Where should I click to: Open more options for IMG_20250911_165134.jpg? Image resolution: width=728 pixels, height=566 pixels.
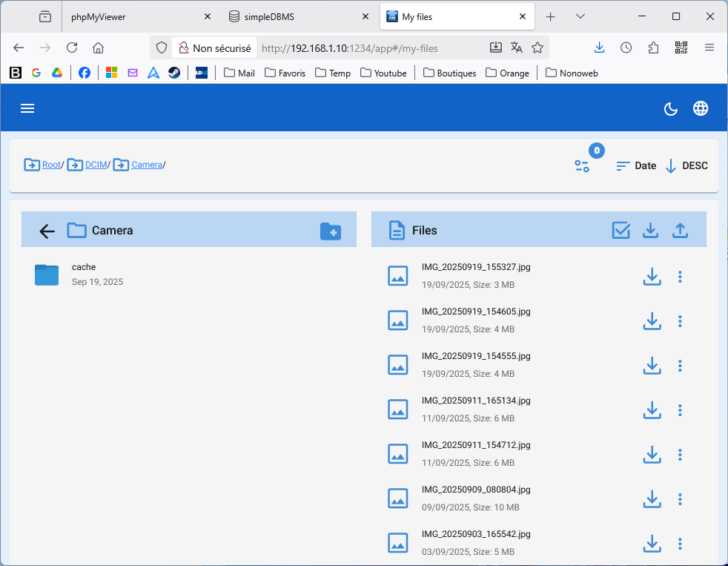point(680,410)
